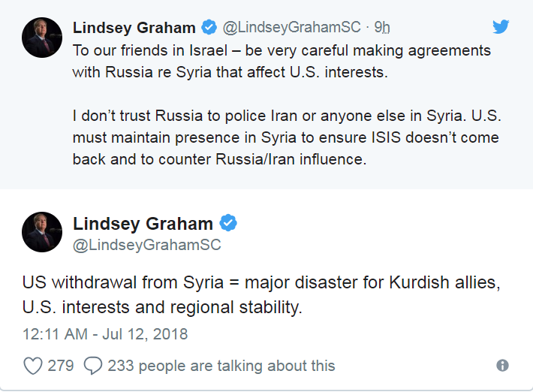
Task: Open Lindsey Graham name in quoted tweet
Action: pos(134,28)
